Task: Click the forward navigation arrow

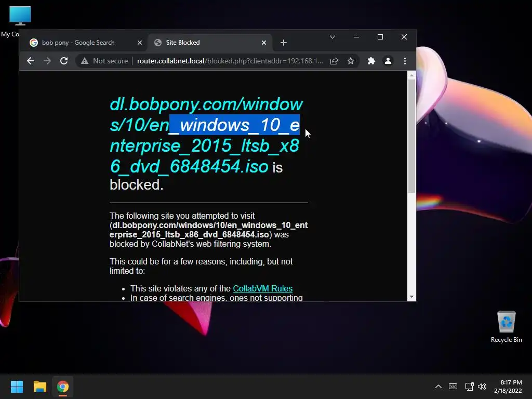Action: point(47,61)
